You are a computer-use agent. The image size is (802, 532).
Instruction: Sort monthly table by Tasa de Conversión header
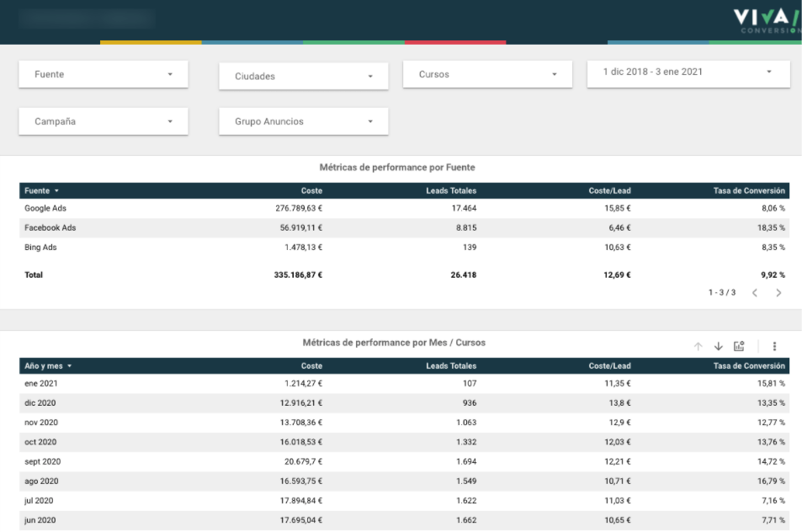point(749,365)
